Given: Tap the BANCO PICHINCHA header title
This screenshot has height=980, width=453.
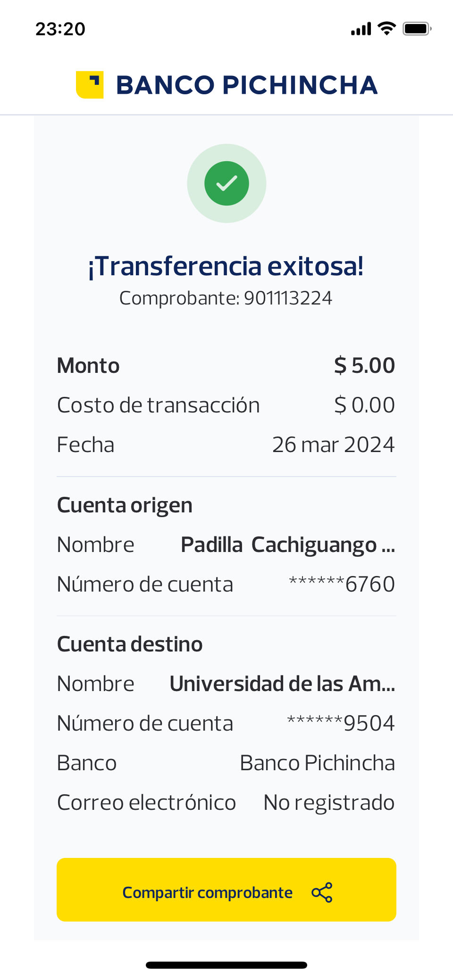Looking at the screenshot, I should click(x=247, y=85).
